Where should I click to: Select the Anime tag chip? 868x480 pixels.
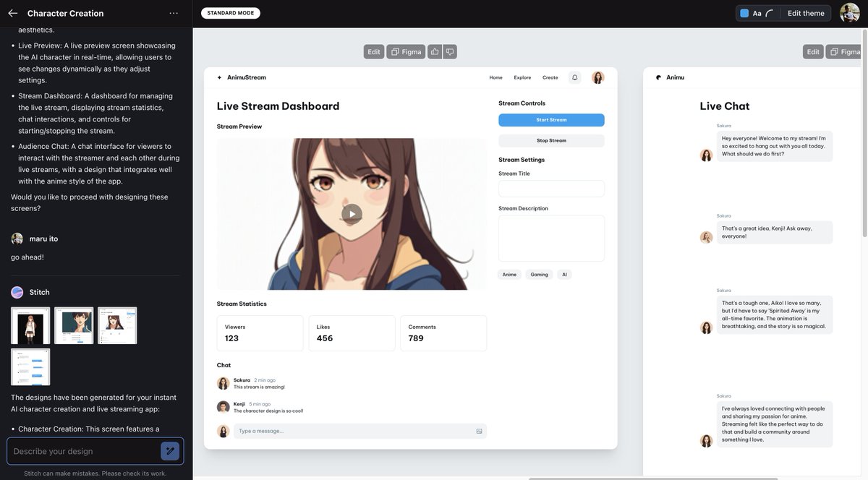(509, 275)
